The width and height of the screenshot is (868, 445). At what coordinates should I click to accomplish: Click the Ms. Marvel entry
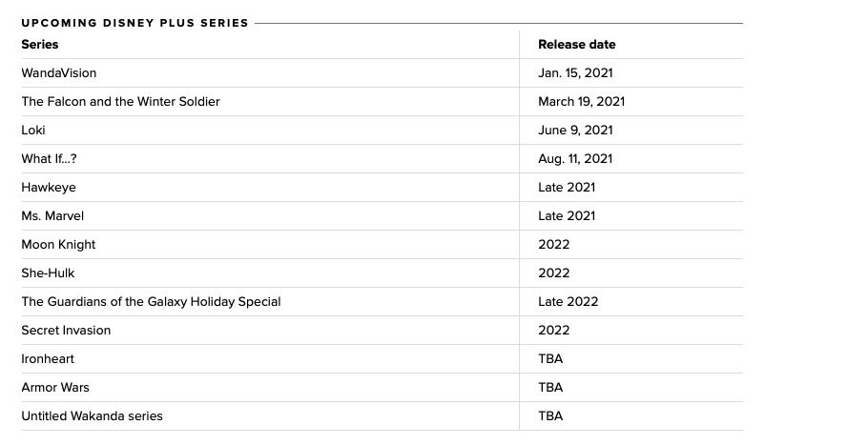click(52, 216)
